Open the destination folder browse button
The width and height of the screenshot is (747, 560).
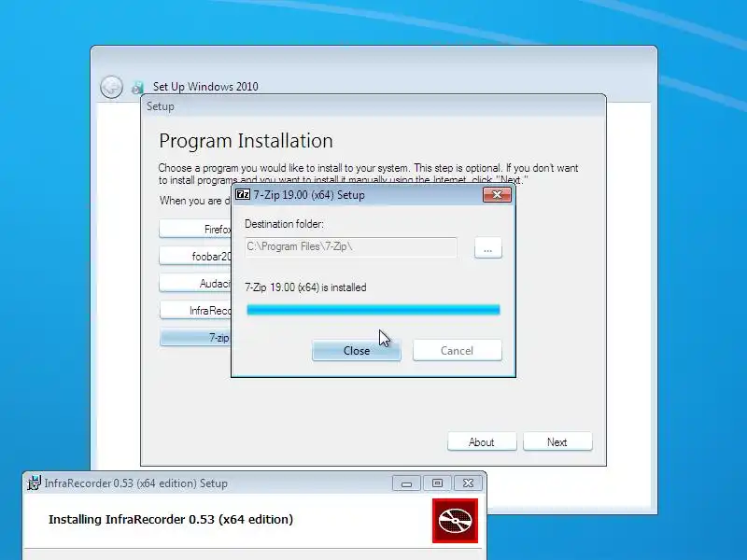pos(487,248)
